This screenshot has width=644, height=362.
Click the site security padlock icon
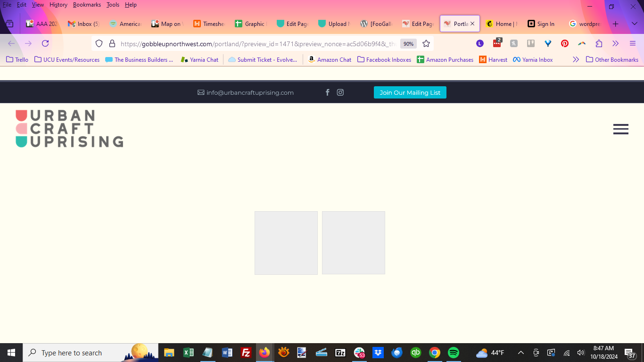(x=112, y=44)
